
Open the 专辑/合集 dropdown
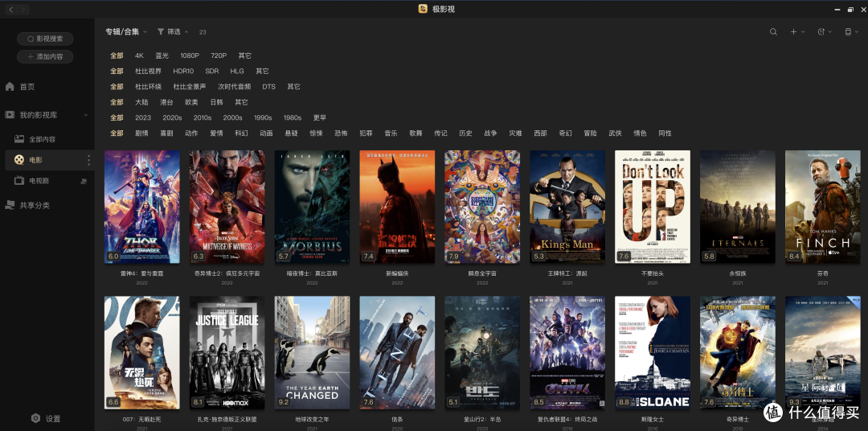(126, 32)
